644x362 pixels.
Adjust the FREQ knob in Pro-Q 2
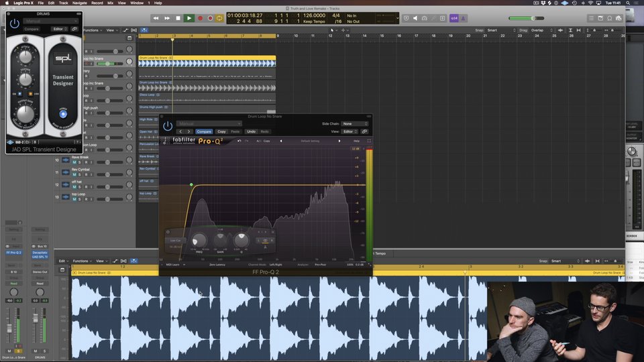199,240
